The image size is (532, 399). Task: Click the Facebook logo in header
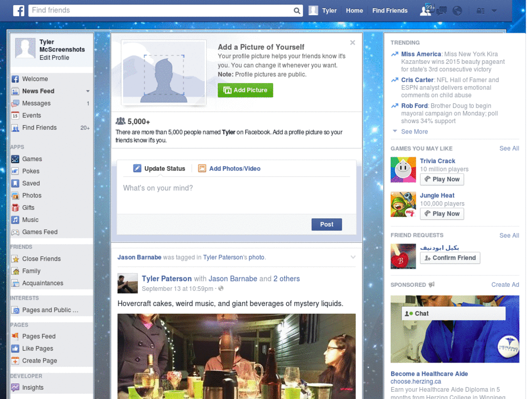point(19,10)
